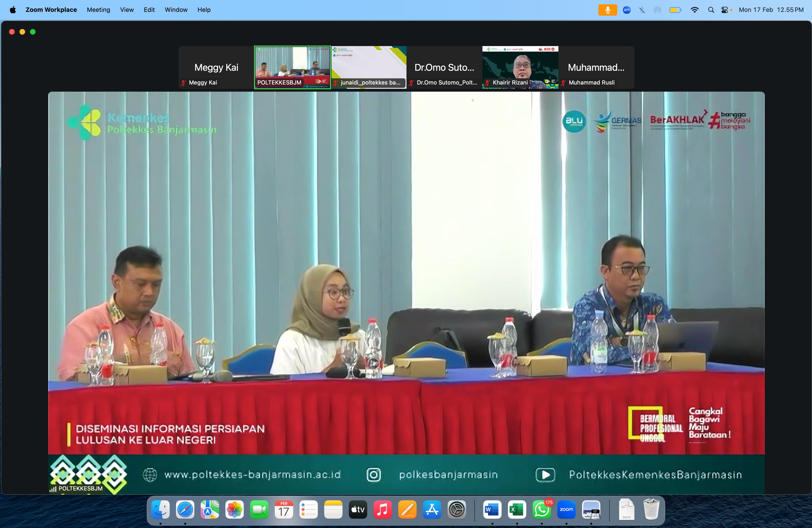Open Control Center toggle icon
This screenshot has height=528, width=812.
click(x=725, y=10)
